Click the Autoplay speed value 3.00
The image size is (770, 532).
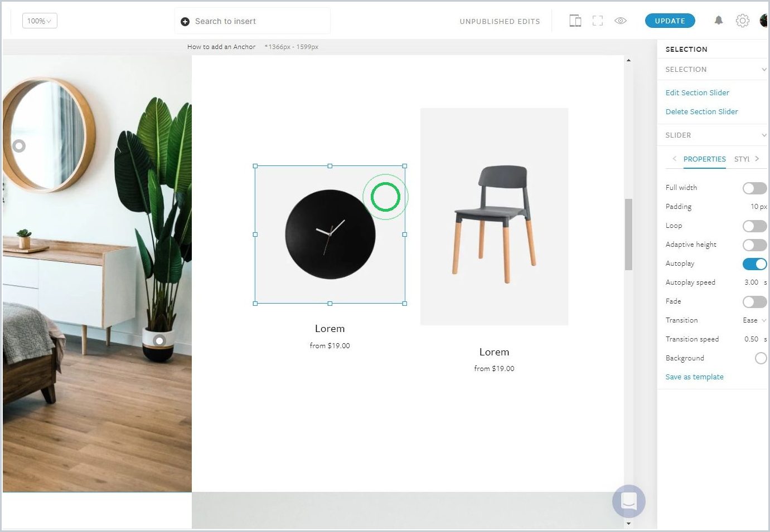[x=751, y=282]
